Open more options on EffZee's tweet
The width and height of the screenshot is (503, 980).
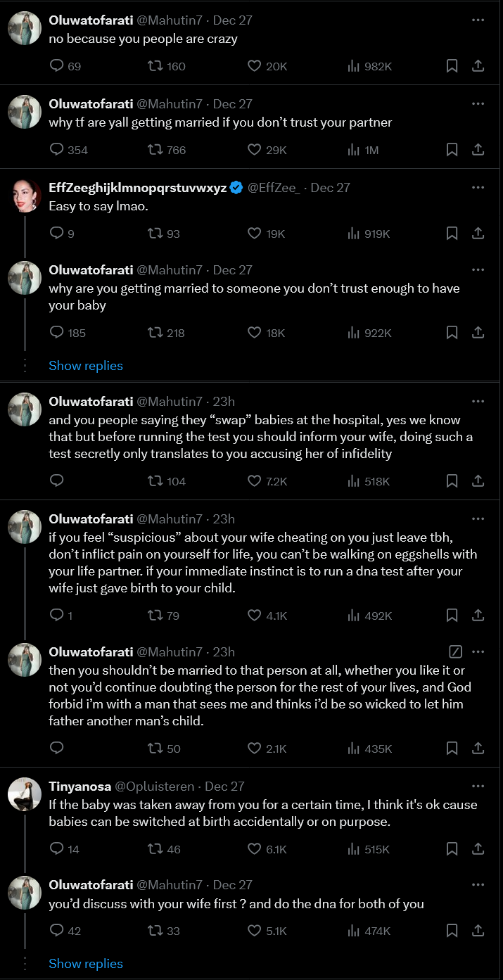(x=478, y=188)
